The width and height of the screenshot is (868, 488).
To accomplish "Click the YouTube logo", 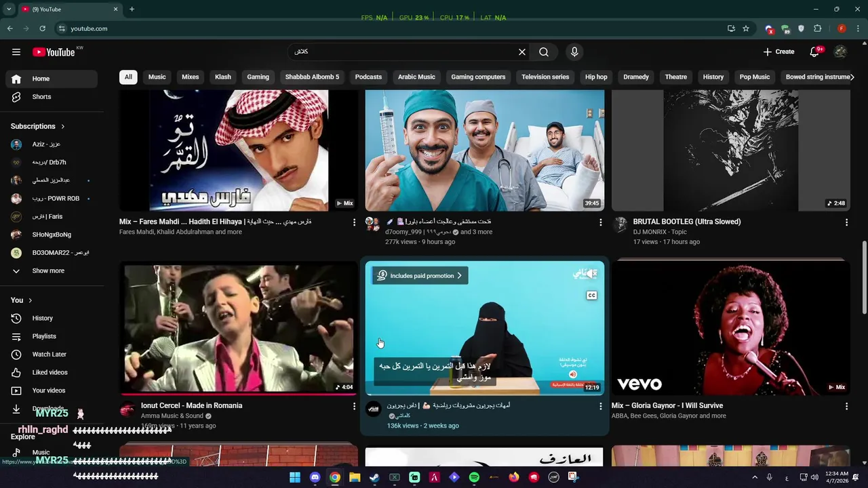I will coord(54,52).
